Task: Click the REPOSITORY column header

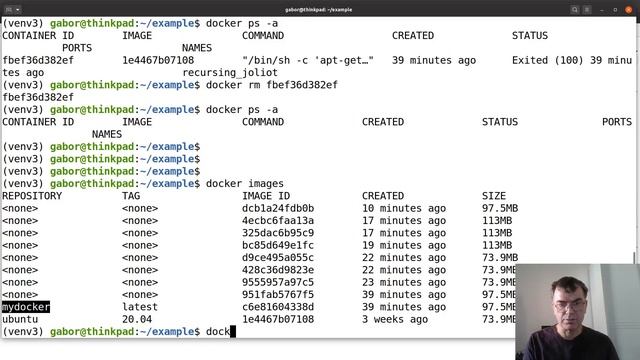Action: point(32,196)
